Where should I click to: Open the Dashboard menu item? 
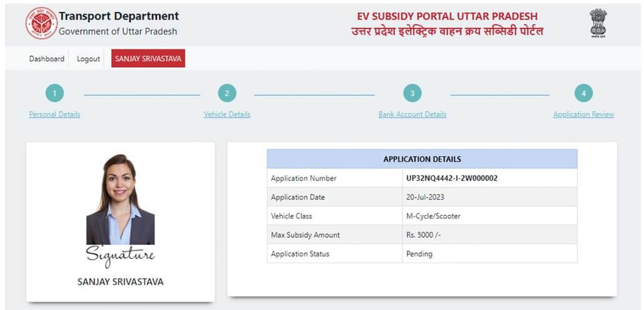coord(47,59)
